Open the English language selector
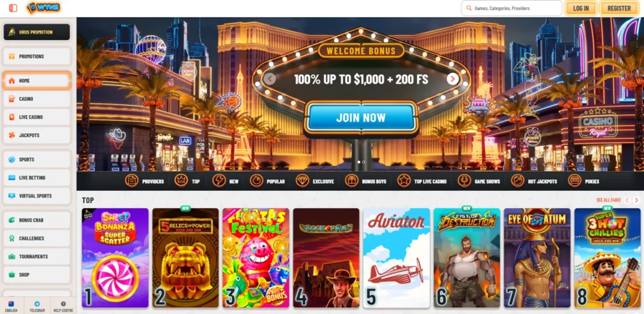The image size is (644, 314). pyautogui.click(x=11, y=305)
